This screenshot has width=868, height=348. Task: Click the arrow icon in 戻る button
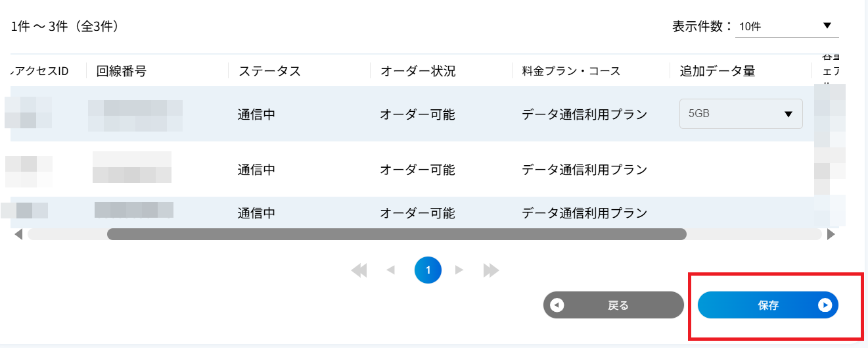557,305
